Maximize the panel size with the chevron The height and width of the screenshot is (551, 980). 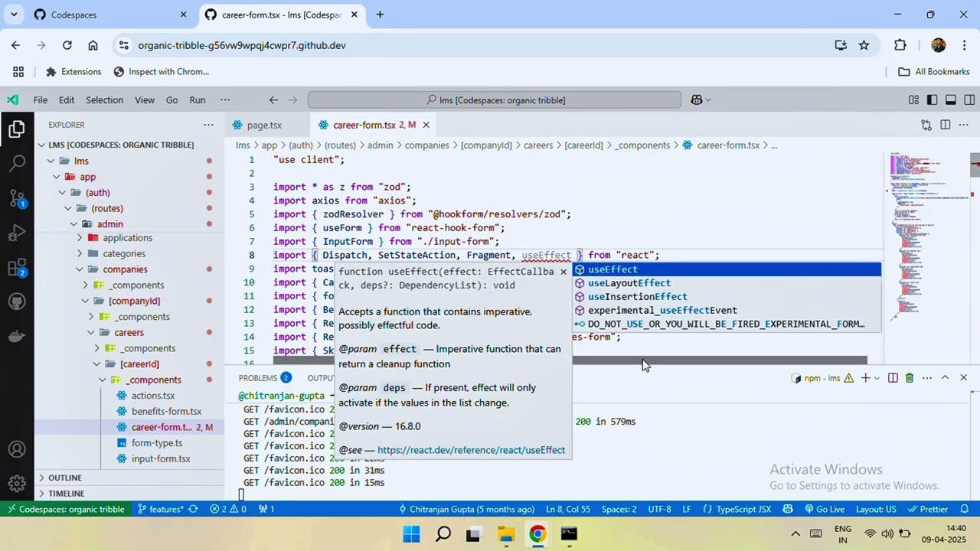(x=945, y=378)
